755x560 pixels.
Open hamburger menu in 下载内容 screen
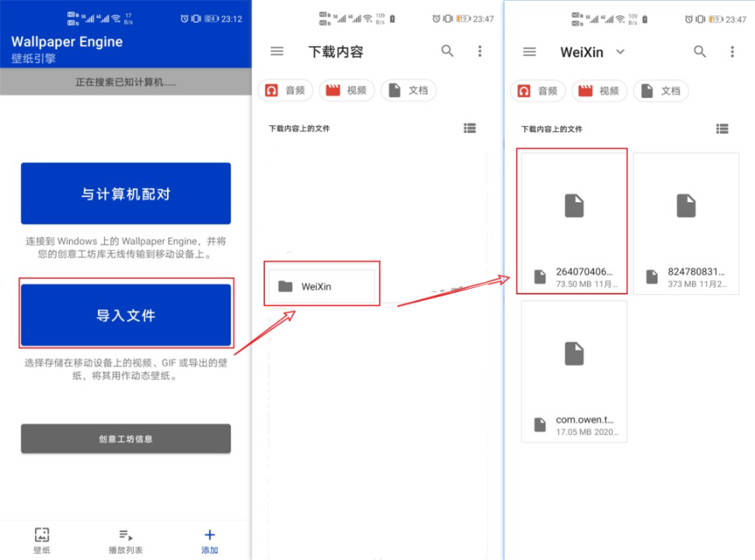(277, 52)
